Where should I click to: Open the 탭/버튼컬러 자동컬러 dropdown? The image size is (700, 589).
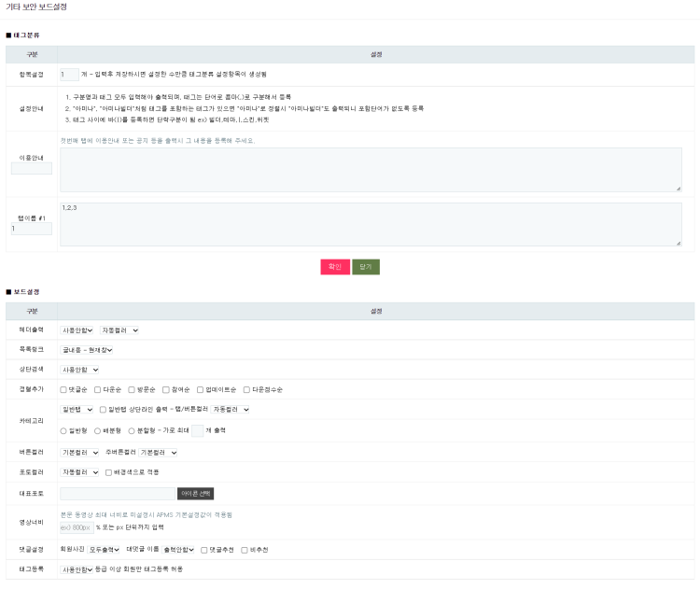(x=230, y=410)
